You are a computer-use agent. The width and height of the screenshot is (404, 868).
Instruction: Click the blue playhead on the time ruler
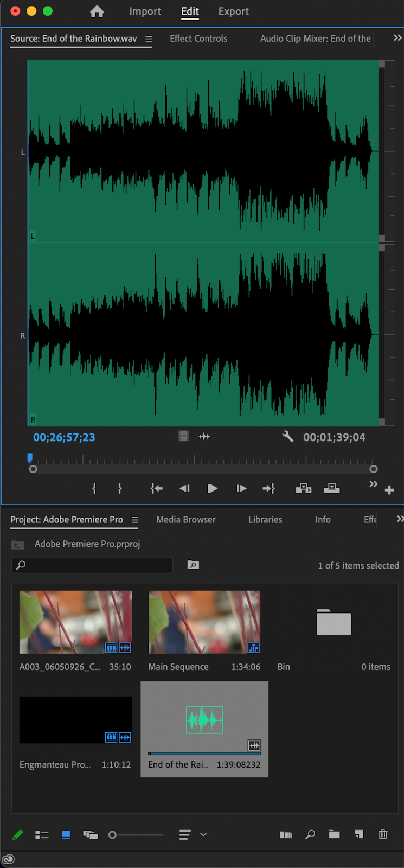tap(30, 458)
